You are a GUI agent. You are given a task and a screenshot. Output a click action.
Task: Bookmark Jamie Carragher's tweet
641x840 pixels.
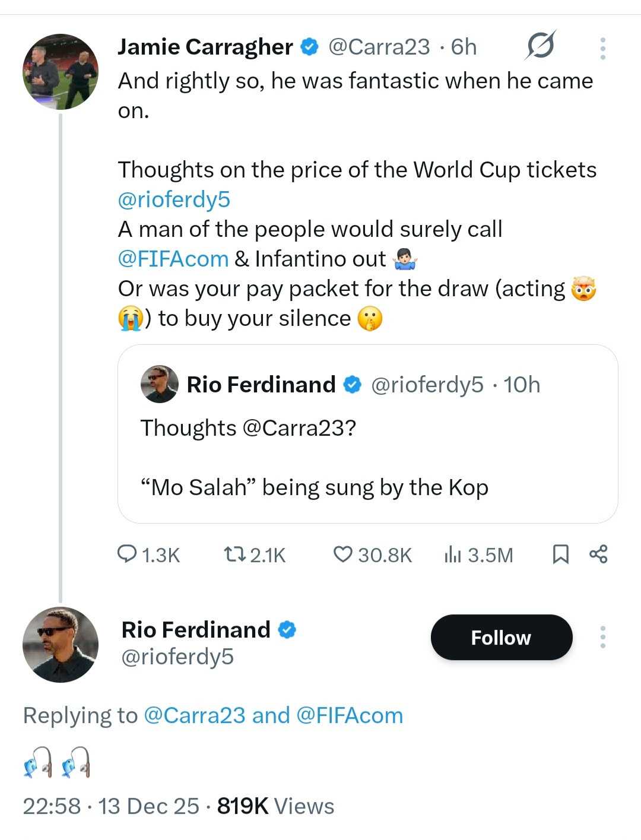(x=560, y=554)
